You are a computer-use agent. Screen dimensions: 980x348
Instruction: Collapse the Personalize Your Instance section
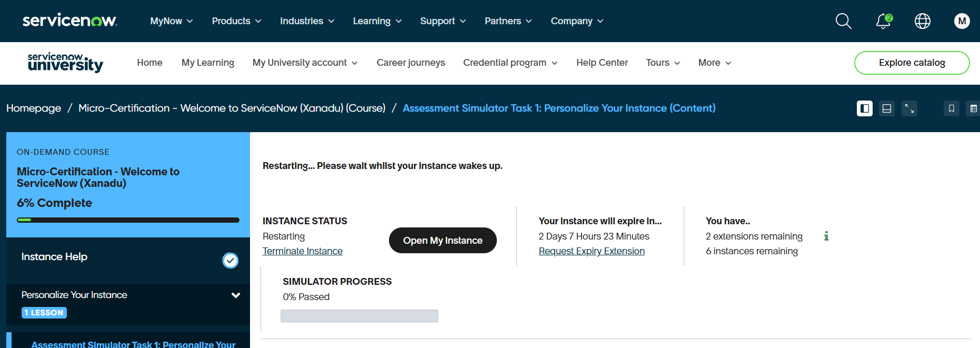[236, 295]
